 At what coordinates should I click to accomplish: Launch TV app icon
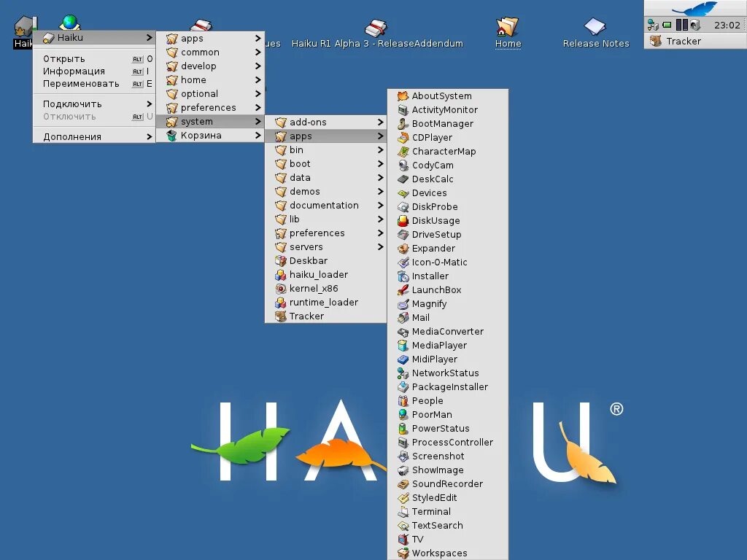pos(403,539)
